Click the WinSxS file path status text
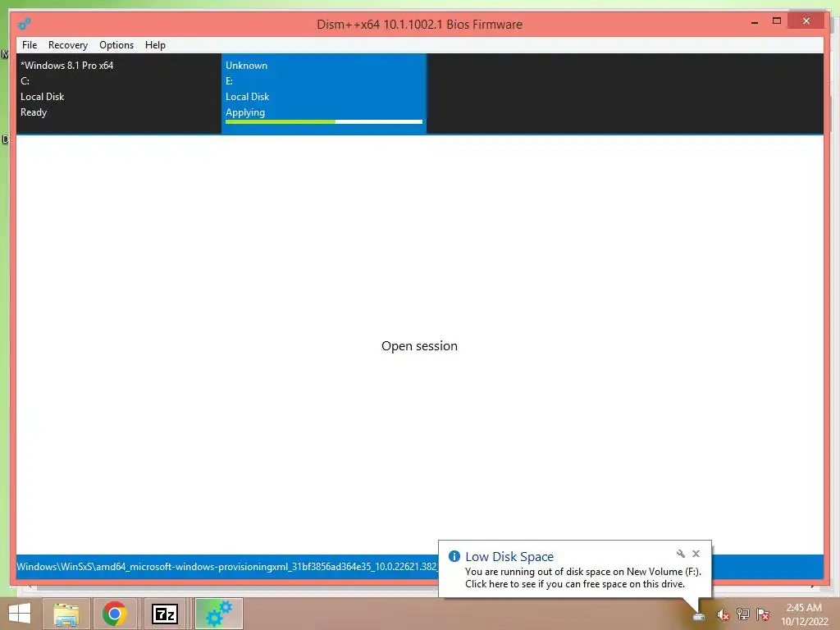Image resolution: width=840 pixels, height=630 pixels. click(x=227, y=566)
